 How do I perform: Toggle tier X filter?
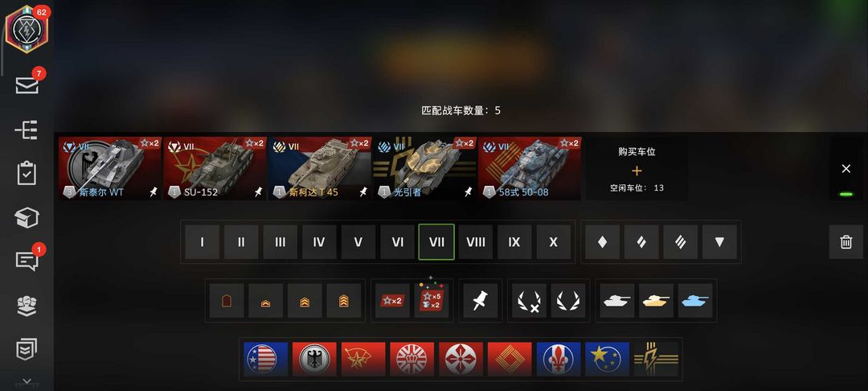point(553,242)
